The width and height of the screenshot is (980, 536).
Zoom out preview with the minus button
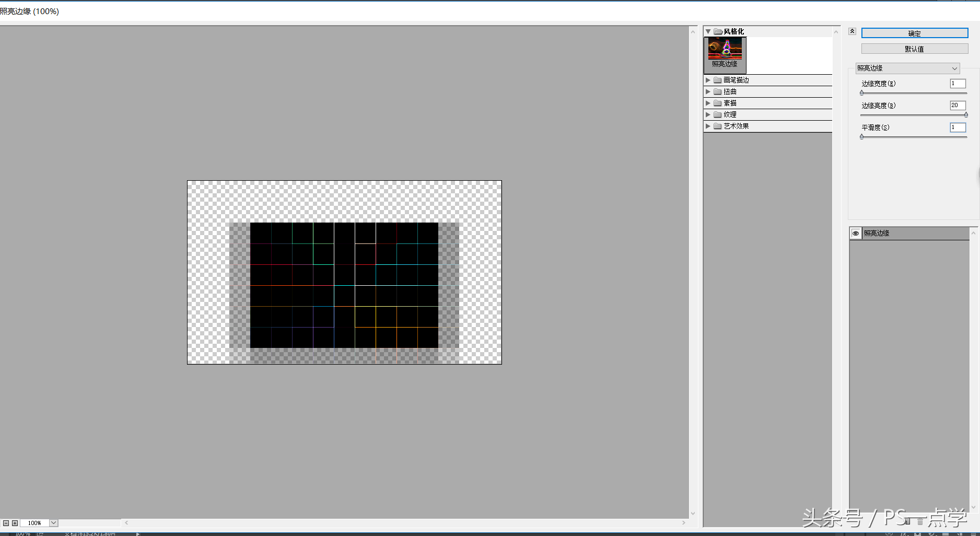(x=6, y=523)
